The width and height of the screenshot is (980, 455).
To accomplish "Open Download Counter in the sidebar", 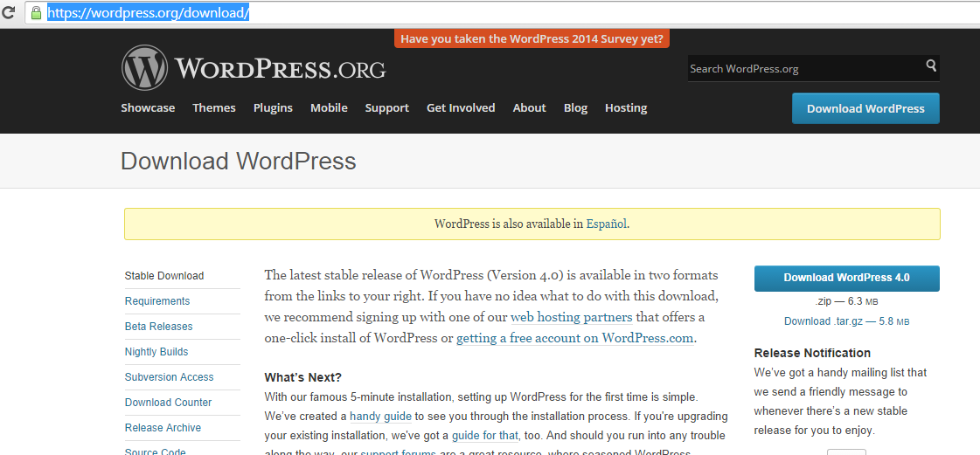I will tap(168, 403).
